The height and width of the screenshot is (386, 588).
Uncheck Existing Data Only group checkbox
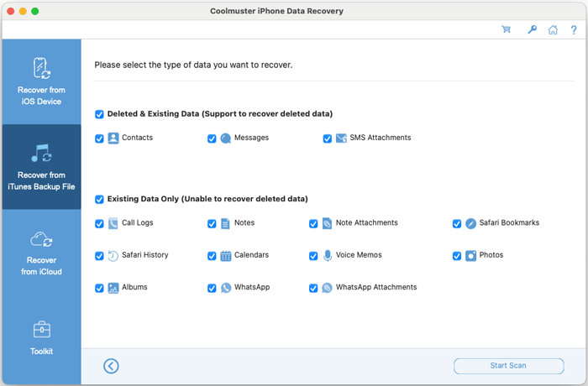pos(99,200)
